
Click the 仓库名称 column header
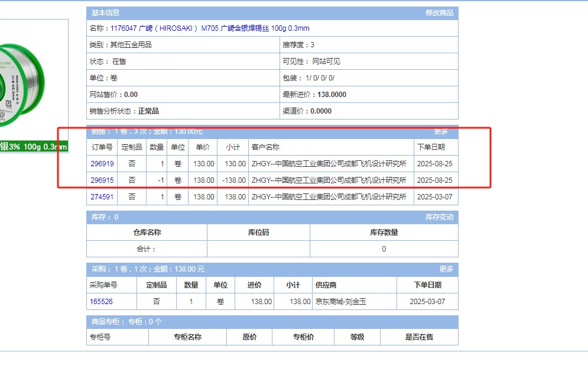(147, 233)
